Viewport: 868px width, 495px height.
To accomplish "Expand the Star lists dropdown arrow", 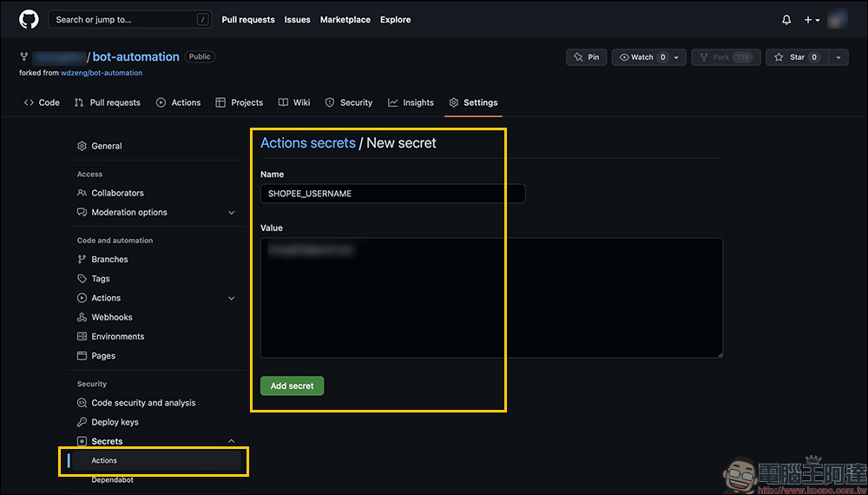I will click(838, 57).
